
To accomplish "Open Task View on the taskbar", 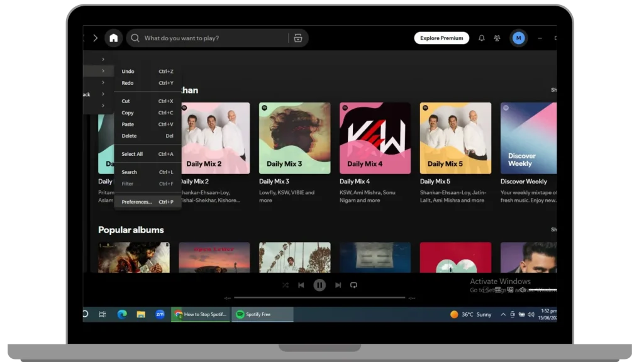I will click(x=103, y=314).
